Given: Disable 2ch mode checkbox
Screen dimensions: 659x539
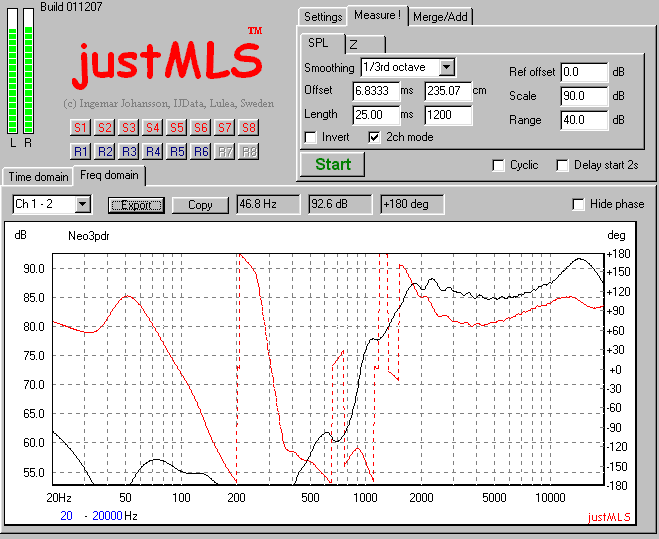Looking at the screenshot, I should click(x=374, y=137).
